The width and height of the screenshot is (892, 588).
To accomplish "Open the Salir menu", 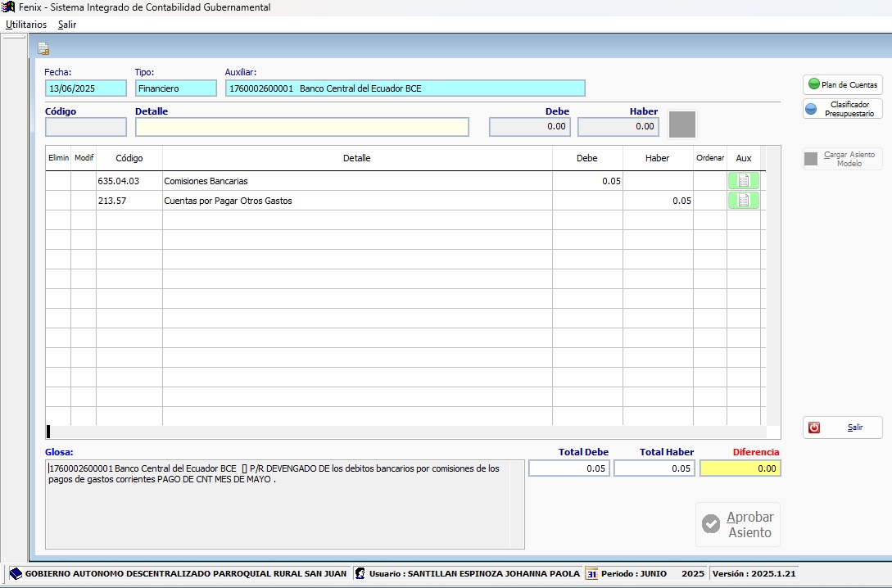I will pos(67,25).
